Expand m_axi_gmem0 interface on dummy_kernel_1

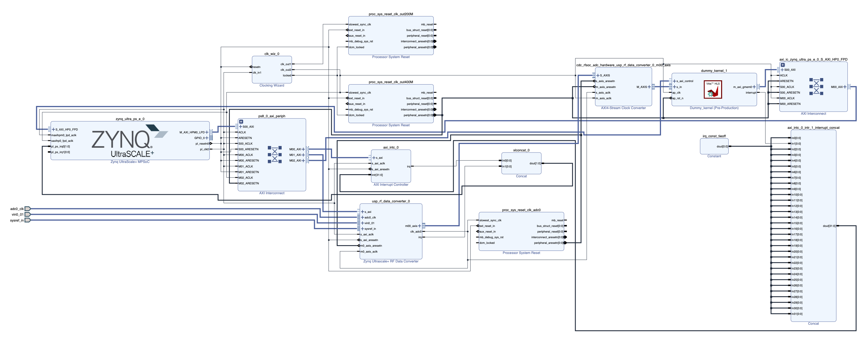(754, 87)
